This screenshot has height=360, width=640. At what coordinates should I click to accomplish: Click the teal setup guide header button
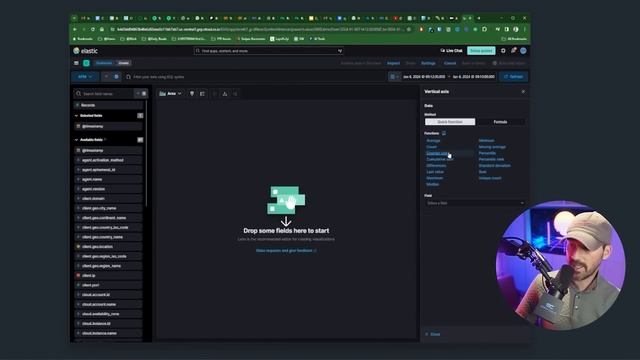pyautogui.click(x=481, y=51)
